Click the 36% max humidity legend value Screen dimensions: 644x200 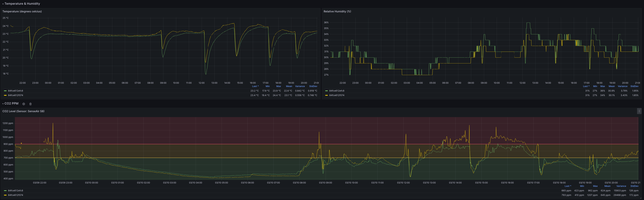(603, 91)
